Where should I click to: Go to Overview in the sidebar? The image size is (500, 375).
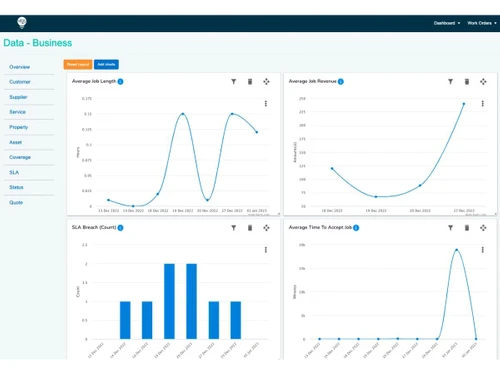pos(20,67)
